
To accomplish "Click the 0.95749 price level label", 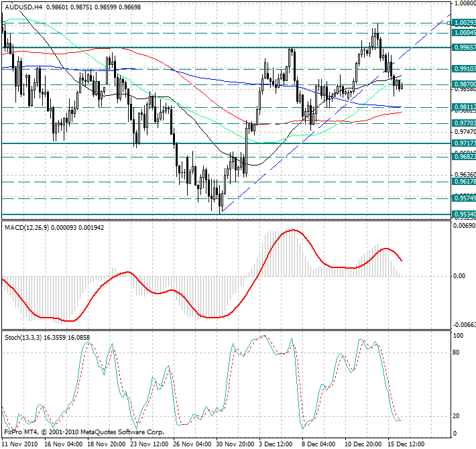I will click(x=464, y=198).
